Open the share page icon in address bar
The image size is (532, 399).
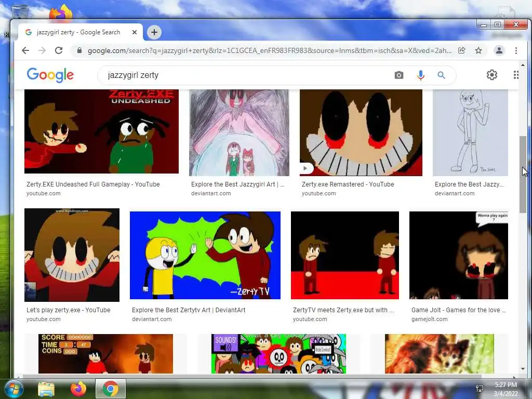pos(461,50)
